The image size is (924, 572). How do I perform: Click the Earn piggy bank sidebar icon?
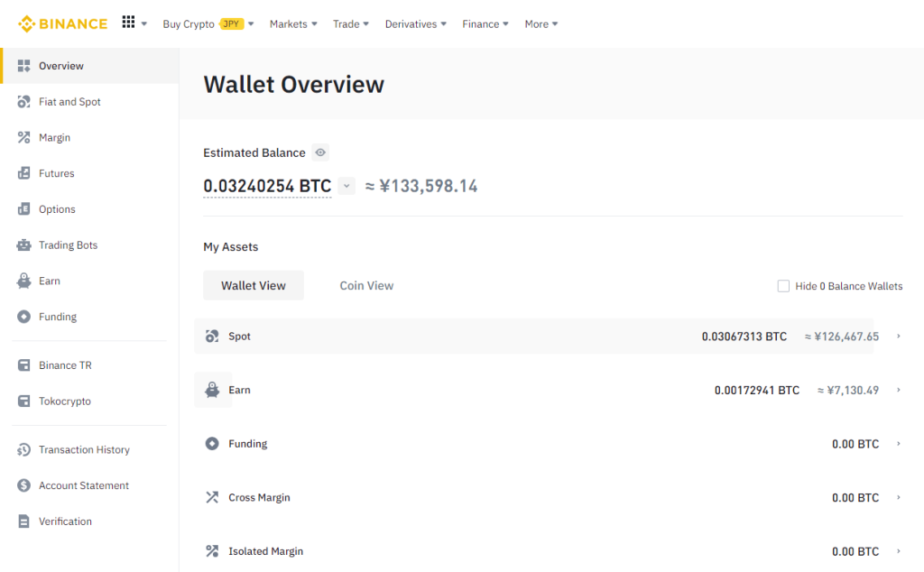(x=24, y=281)
